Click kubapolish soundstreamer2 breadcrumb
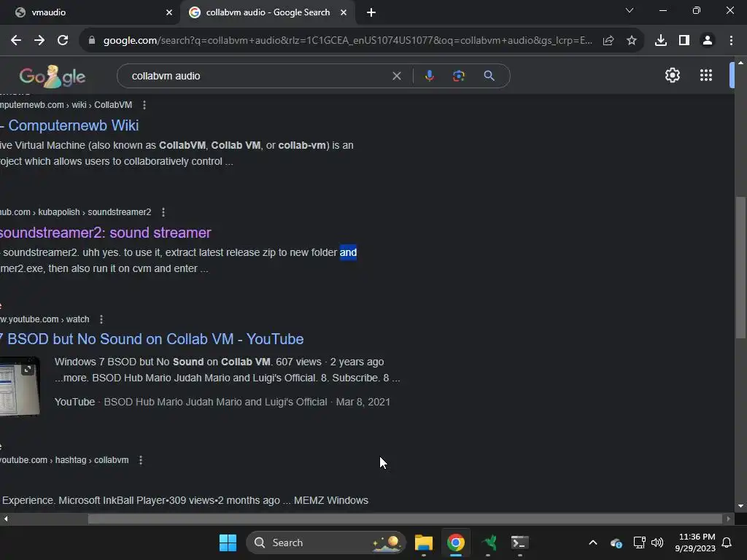Screen dimensions: 747x560 coord(76,212)
